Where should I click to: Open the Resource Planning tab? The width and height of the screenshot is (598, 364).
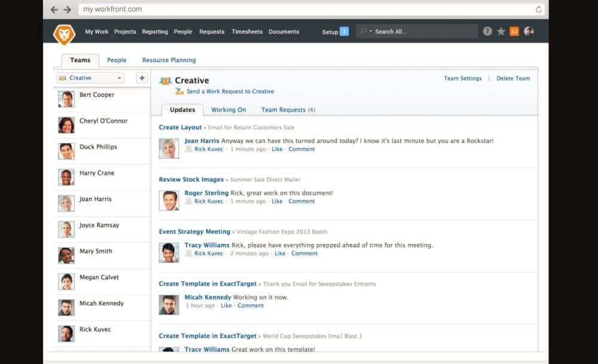click(169, 60)
